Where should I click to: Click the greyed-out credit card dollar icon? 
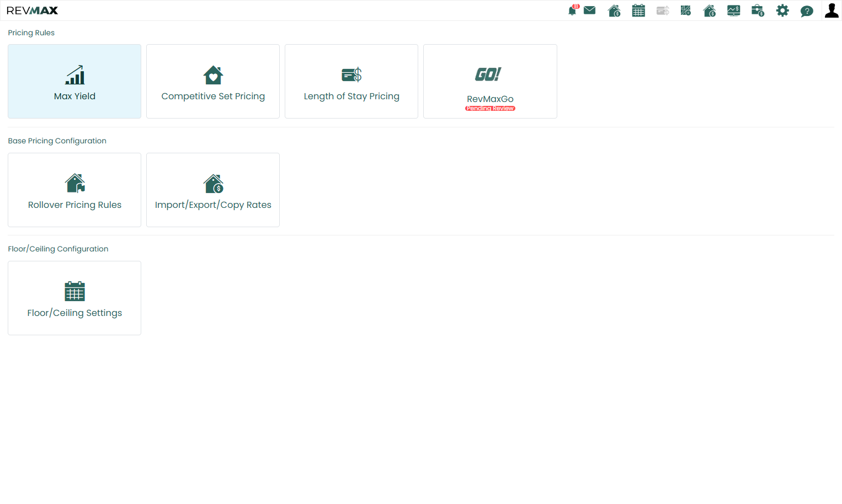663,10
